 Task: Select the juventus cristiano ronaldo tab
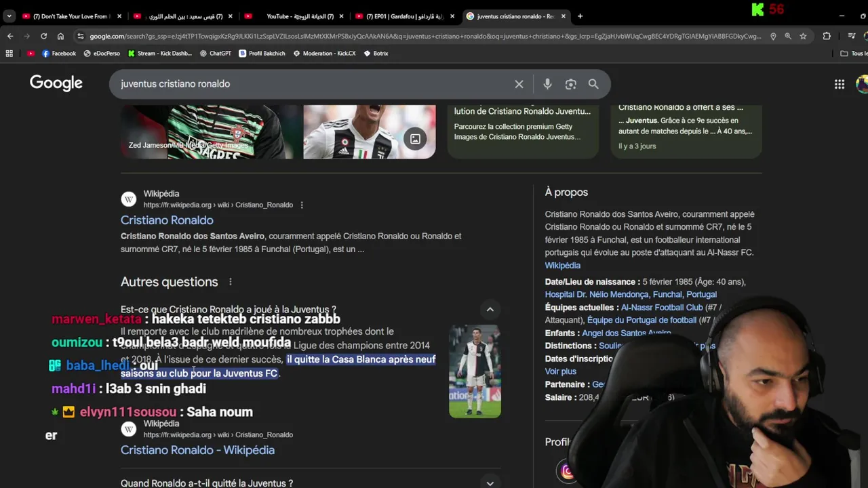pos(515,16)
